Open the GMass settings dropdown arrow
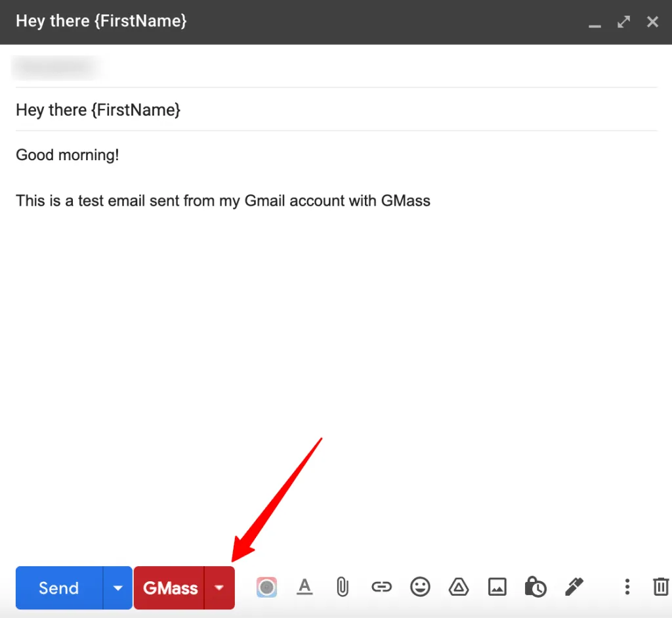The width and height of the screenshot is (672, 618). (x=219, y=588)
